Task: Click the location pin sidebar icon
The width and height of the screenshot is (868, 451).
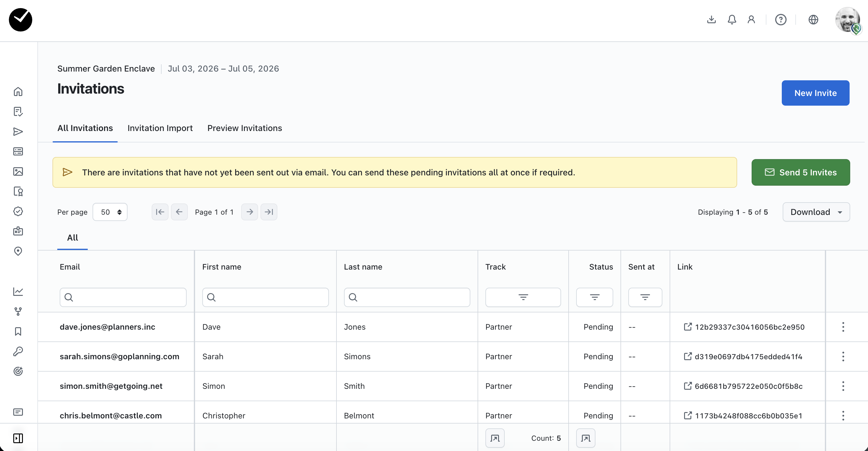Action: tap(18, 251)
